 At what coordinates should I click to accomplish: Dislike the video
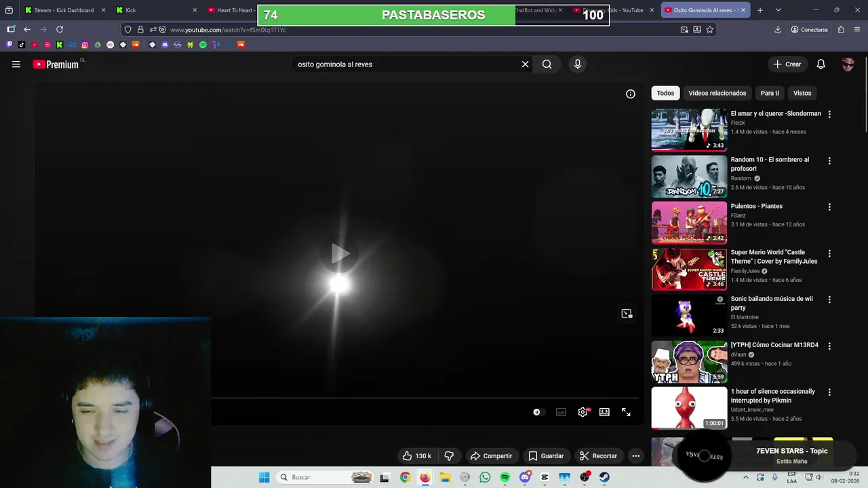coord(449,456)
